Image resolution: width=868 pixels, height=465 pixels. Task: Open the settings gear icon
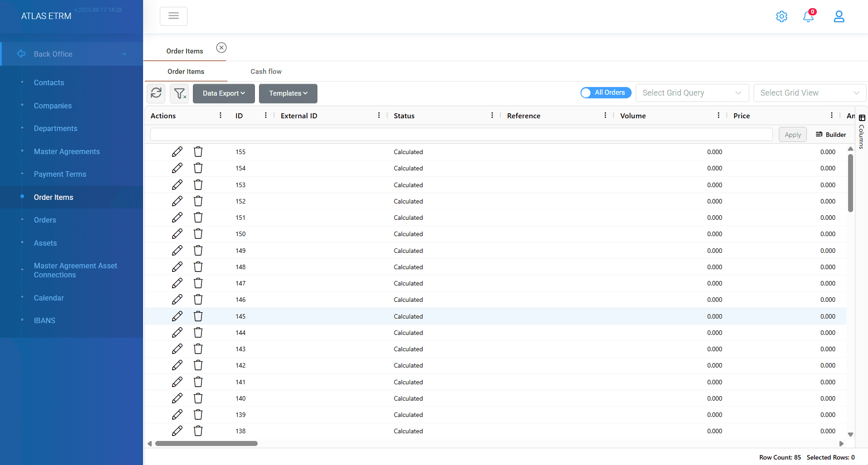coord(782,16)
